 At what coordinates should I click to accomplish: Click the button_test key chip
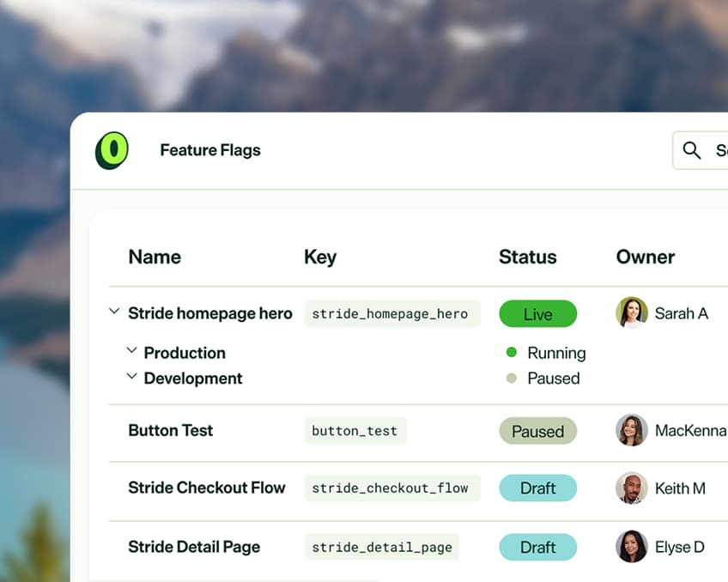[x=355, y=431]
